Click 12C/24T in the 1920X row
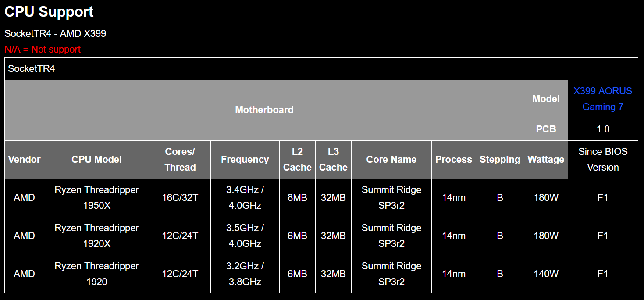Screen dimensions: 644x300 pyautogui.click(x=180, y=236)
